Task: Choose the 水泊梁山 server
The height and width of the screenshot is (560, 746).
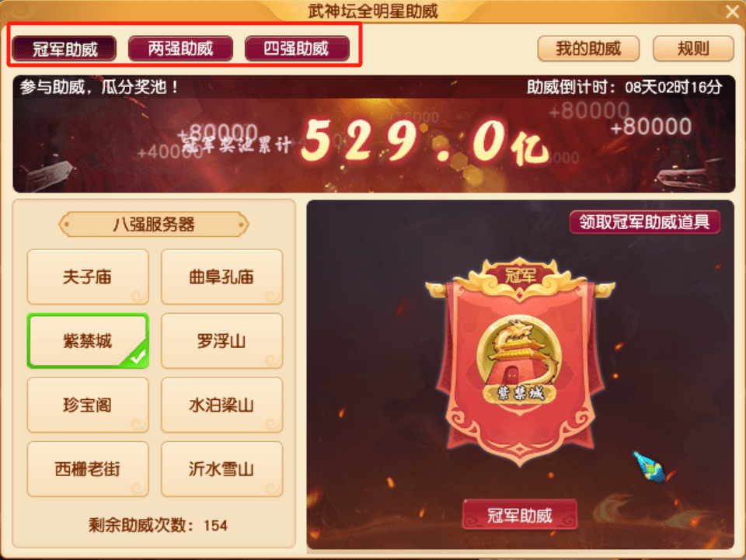Action: click(221, 405)
